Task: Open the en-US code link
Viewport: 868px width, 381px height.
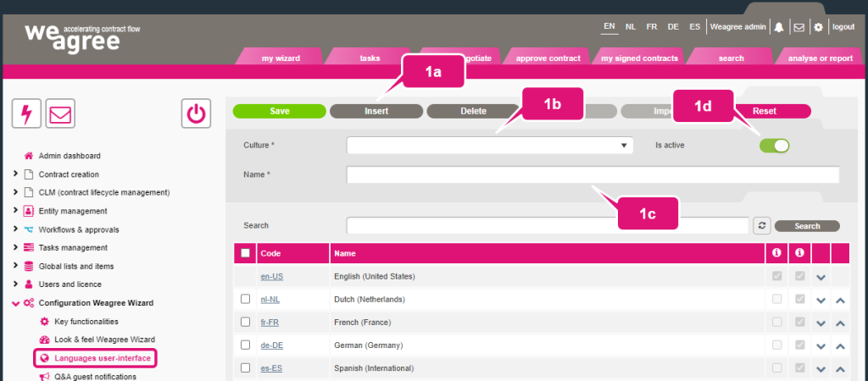Action: click(272, 276)
